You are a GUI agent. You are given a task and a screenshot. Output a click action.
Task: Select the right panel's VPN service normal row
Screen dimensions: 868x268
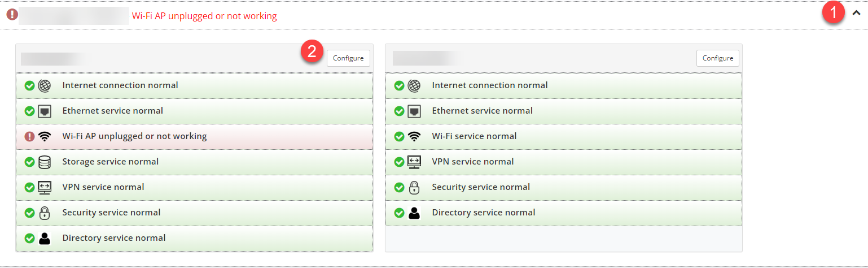(x=564, y=162)
